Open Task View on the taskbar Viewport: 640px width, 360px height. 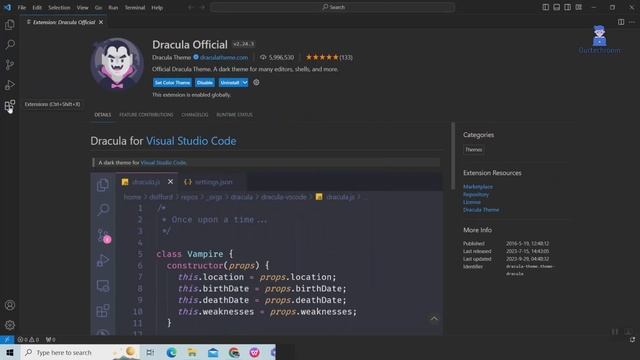pyautogui.click(x=150, y=352)
